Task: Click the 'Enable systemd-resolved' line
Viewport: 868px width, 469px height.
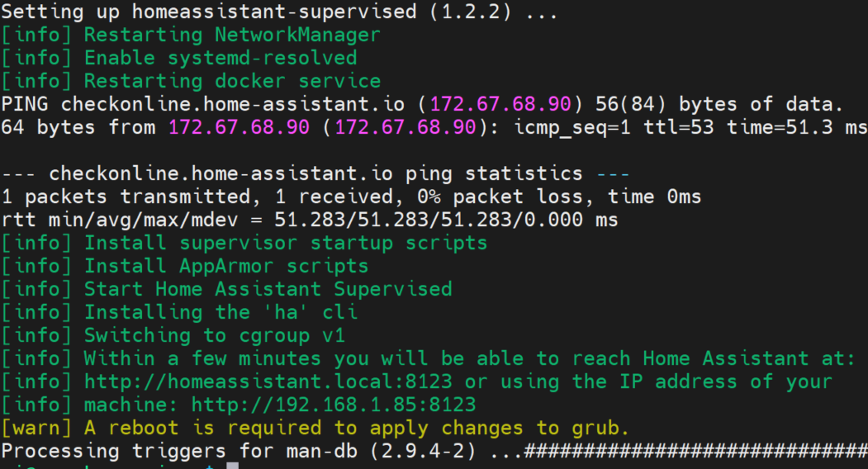Action: click(x=179, y=58)
